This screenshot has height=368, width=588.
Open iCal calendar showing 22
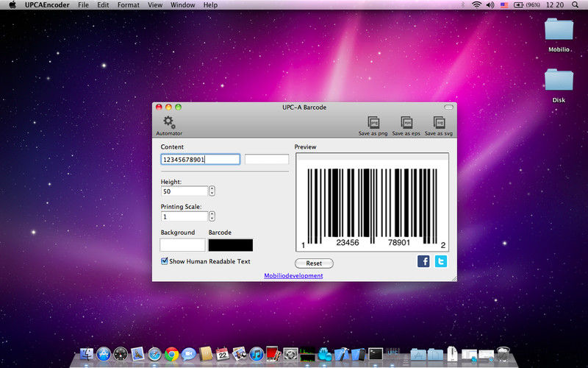tap(223, 354)
